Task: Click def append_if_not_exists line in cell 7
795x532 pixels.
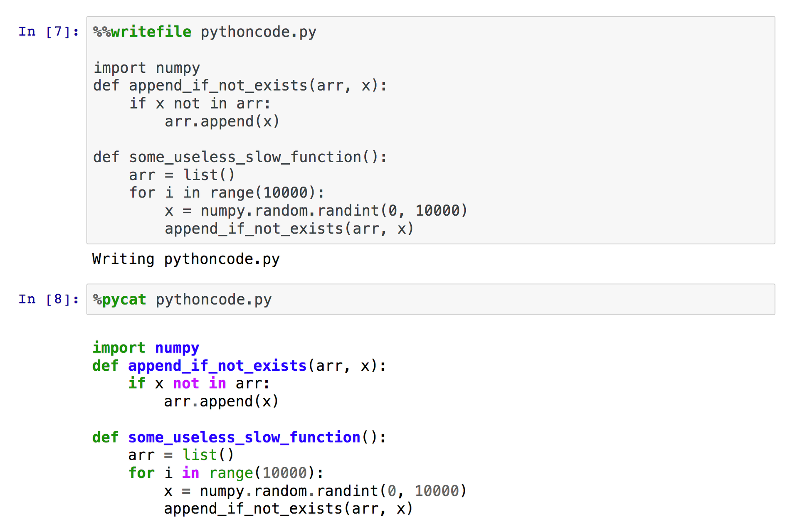Action: tap(240, 86)
